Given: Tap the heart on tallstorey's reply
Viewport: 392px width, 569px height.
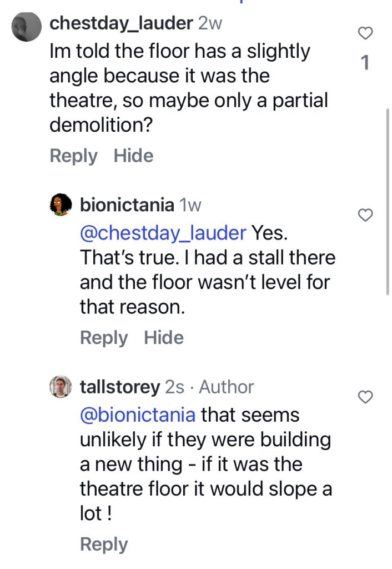Looking at the screenshot, I should tap(365, 397).
